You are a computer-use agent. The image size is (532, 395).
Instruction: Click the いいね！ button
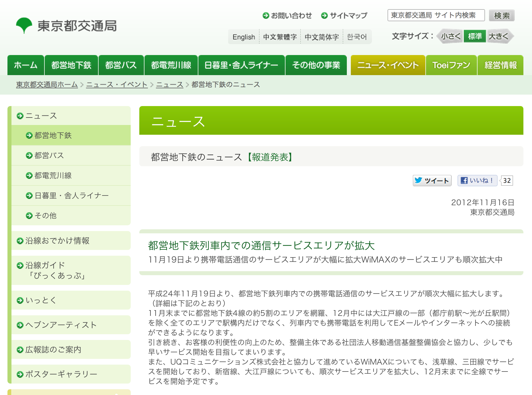[x=477, y=181]
